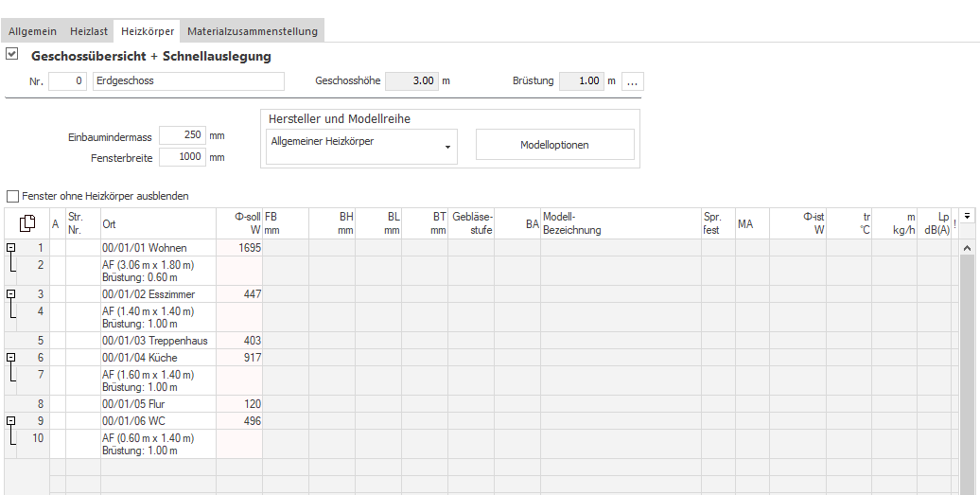Collapse row 6 Küche tree node

point(10,358)
